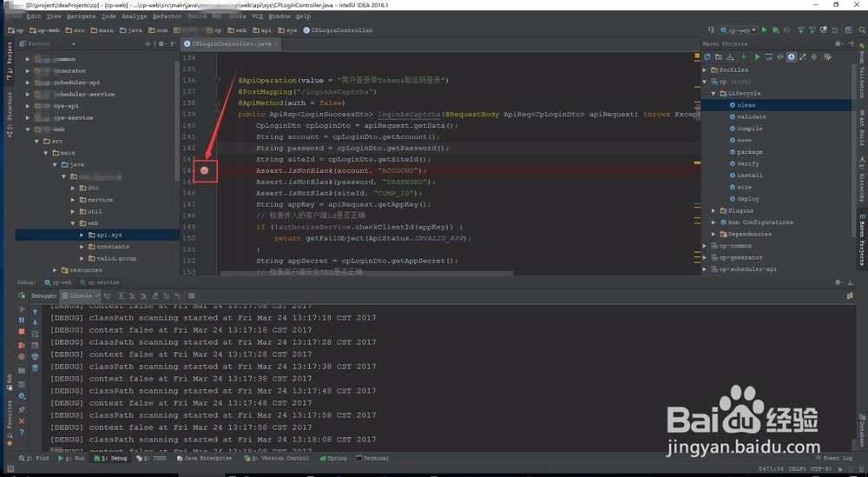The image size is (868, 477).
Task: Open the TODO tool window button
Action: point(152,458)
